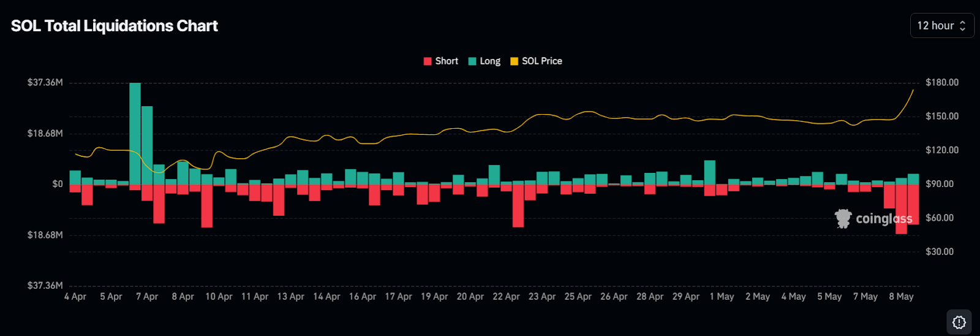
Task: Click the $180.00 price axis label
Action: pyautogui.click(x=942, y=83)
